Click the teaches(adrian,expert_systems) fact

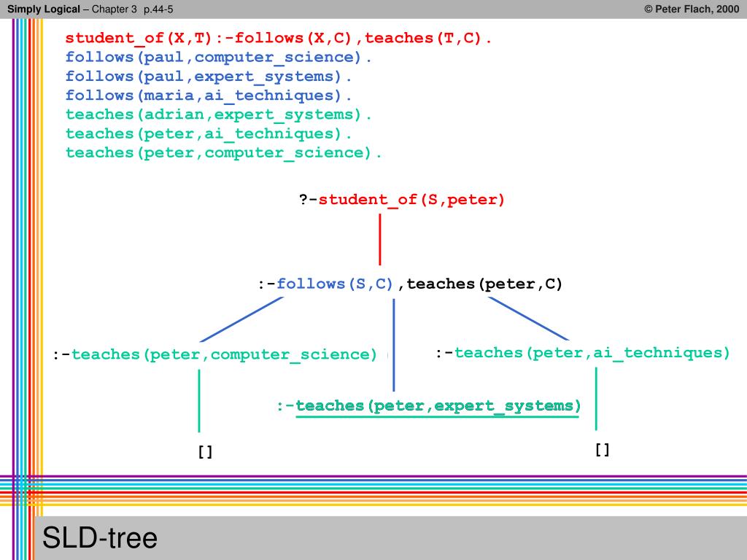(218, 114)
